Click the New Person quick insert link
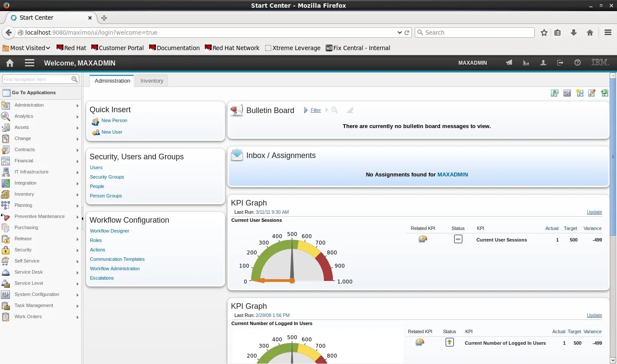Image resolution: width=617 pixels, height=364 pixels. (x=114, y=120)
